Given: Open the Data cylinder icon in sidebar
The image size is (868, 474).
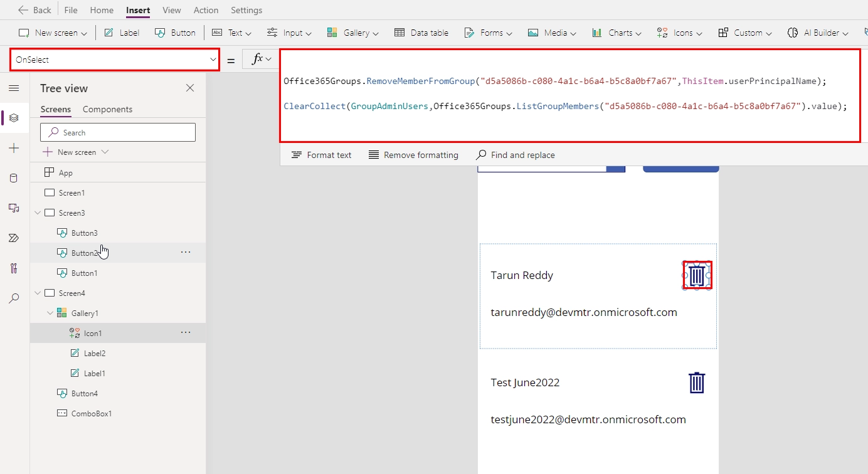Looking at the screenshot, I should click(x=14, y=178).
